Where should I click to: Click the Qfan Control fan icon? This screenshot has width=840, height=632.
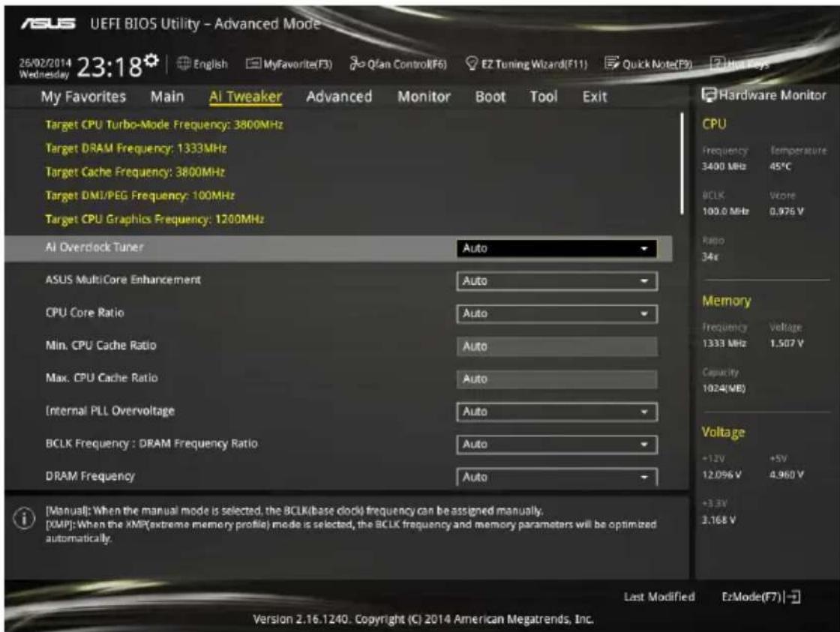tap(357, 64)
